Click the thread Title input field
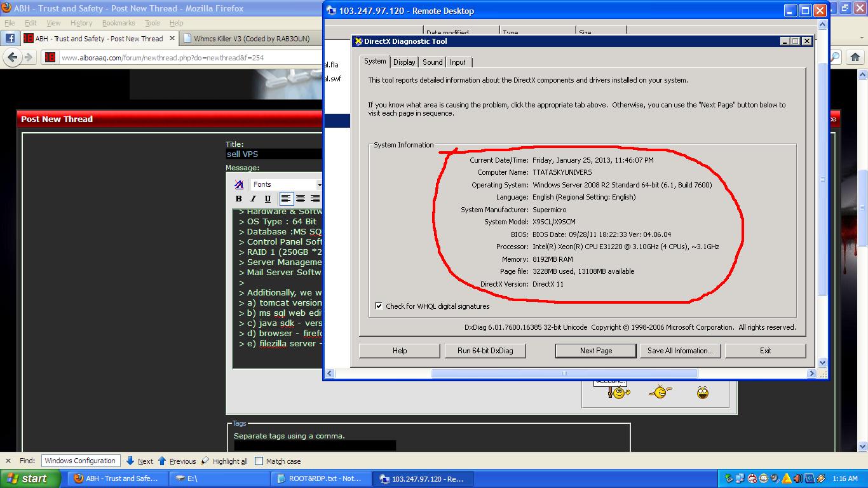Image resolution: width=868 pixels, height=488 pixels. [x=275, y=154]
